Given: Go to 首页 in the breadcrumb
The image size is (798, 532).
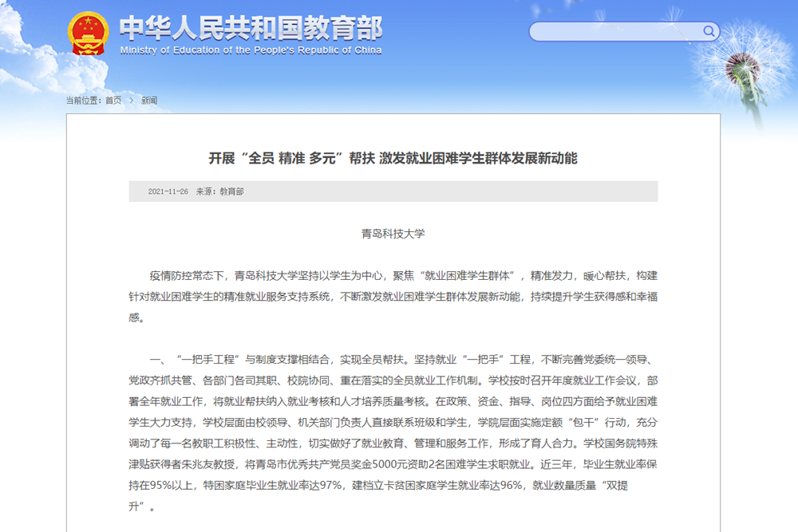Looking at the screenshot, I should pos(113,100).
